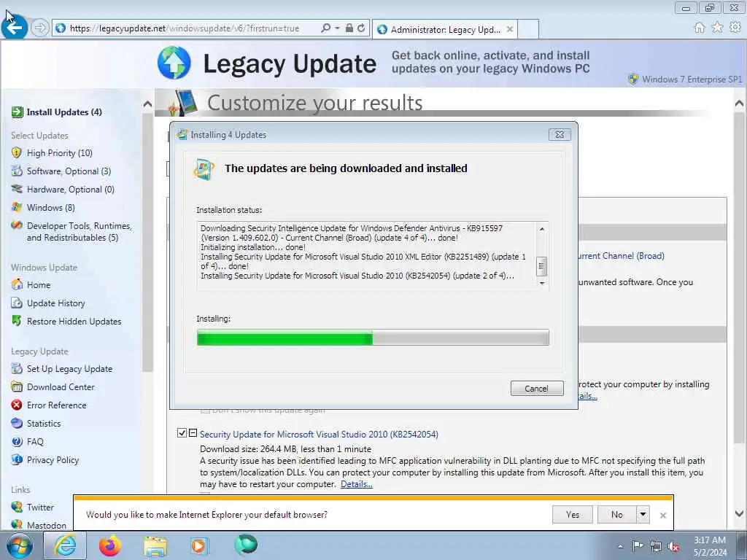Click No on default browser prompt
Screen dimensions: 747x560
tap(617, 514)
